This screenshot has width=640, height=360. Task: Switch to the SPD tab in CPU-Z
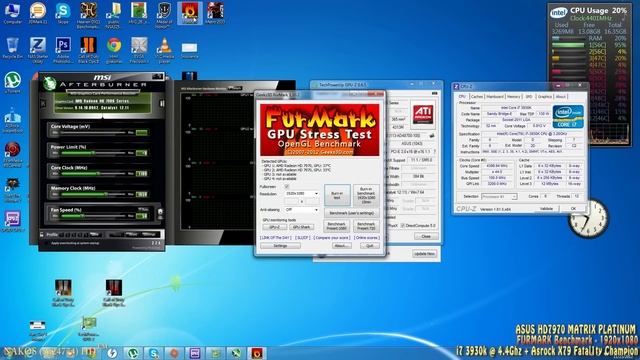click(529, 97)
